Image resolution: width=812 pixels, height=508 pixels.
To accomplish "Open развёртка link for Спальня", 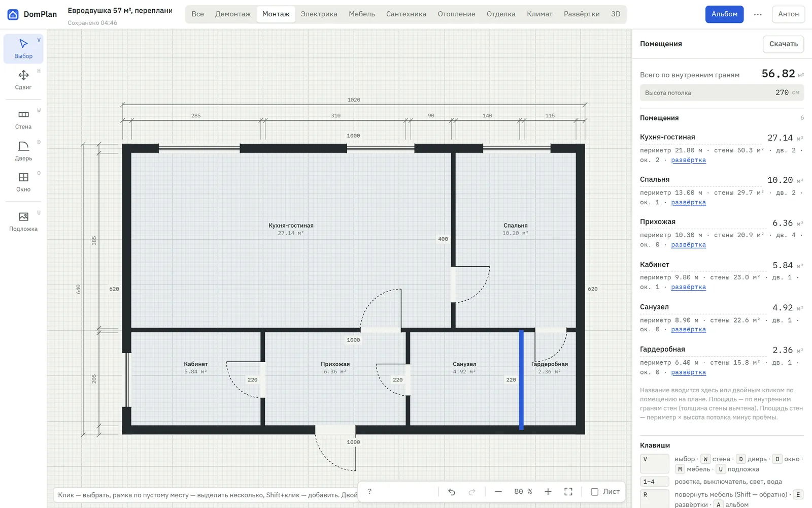I will [x=688, y=202].
